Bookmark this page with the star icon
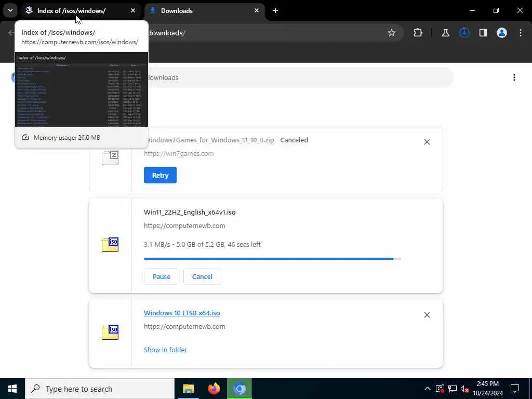The height and width of the screenshot is (399, 532). tap(392, 33)
